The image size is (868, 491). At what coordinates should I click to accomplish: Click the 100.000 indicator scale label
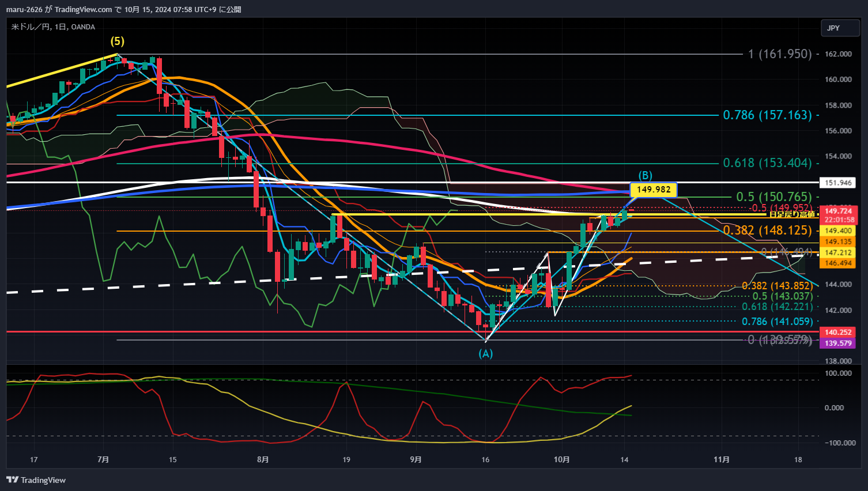pos(838,373)
